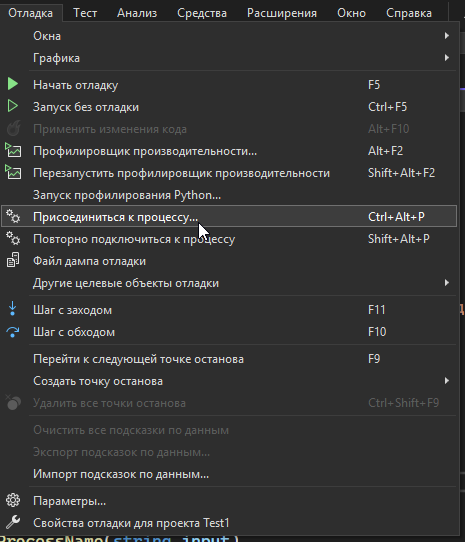Image resolution: width=465 pixels, height=542 pixels.
Task: Open the Тест menu
Action: (x=85, y=13)
